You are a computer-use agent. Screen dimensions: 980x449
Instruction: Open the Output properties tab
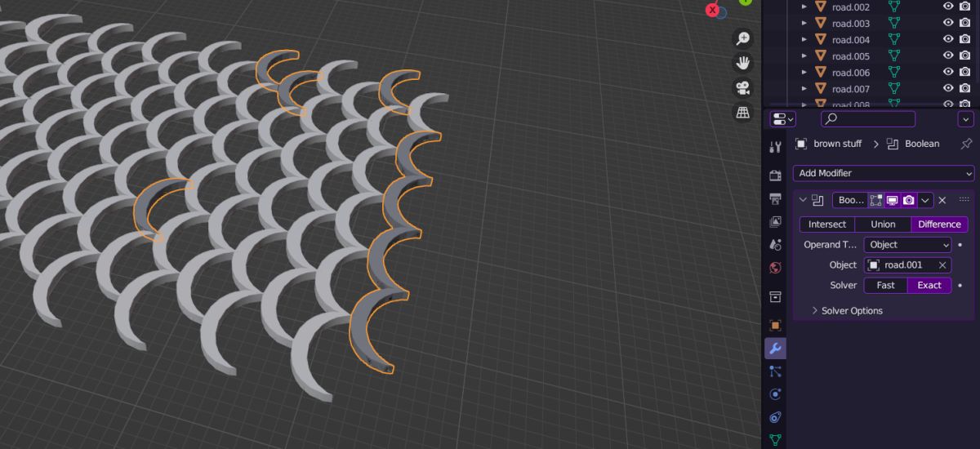775,198
